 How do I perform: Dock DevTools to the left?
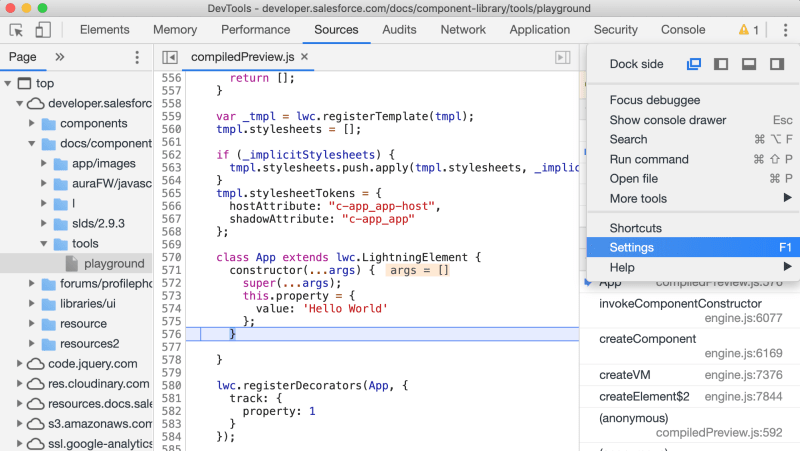tap(721, 64)
